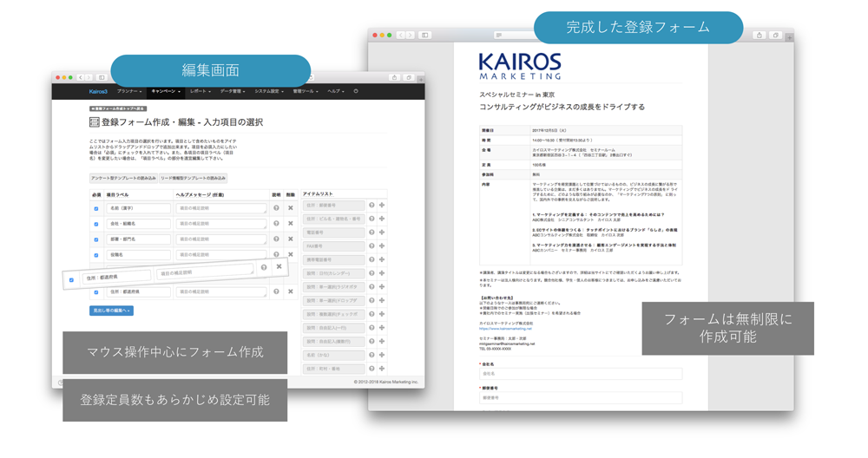This screenshot has height=458, width=868.
Task: Open the キャンペーン dropdown menu
Action: click(x=166, y=91)
